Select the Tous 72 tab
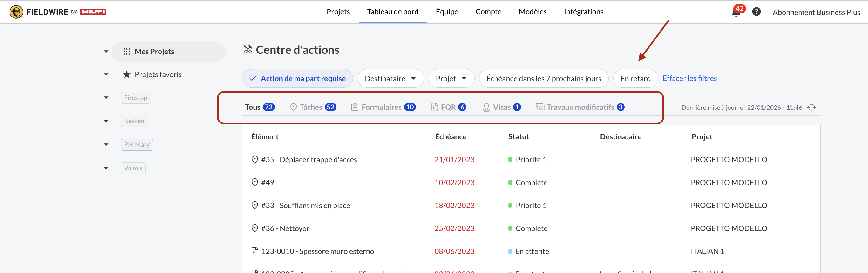The height and width of the screenshot is (273, 868). tap(260, 107)
